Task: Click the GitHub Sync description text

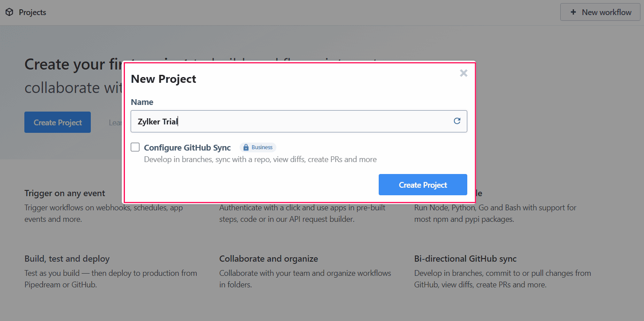Action: pos(260,159)
